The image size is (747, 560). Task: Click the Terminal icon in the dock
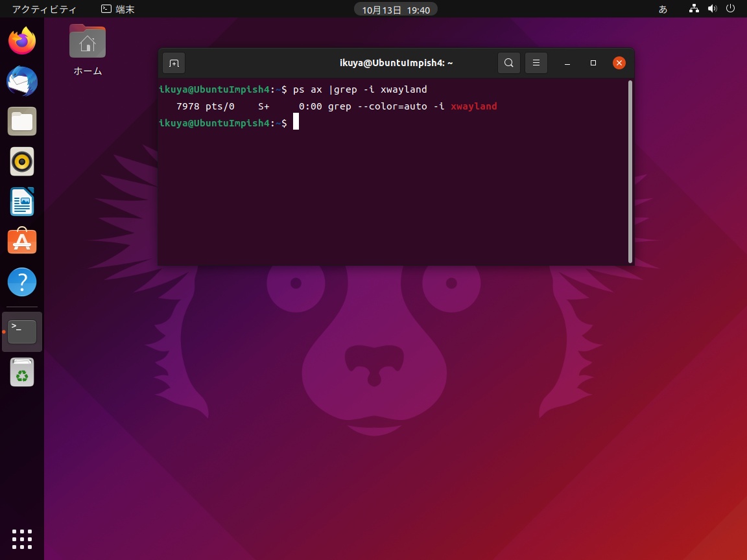tap(22, 332)
